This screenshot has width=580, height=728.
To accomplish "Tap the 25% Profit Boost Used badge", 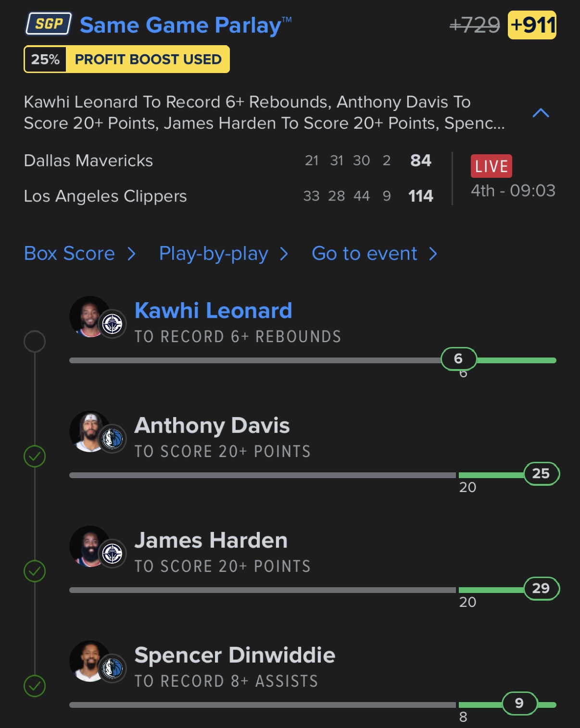I will [126, 59].
